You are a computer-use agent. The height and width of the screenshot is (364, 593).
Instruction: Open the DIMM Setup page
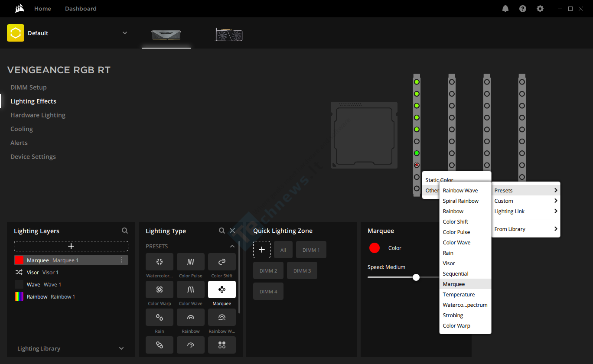click(29, 87)
